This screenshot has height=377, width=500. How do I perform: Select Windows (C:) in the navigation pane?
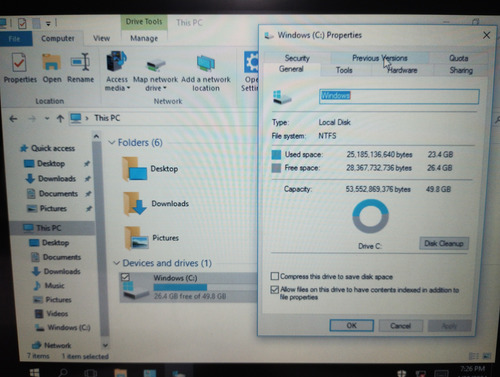pyautogui.click(x=63, y=327)
